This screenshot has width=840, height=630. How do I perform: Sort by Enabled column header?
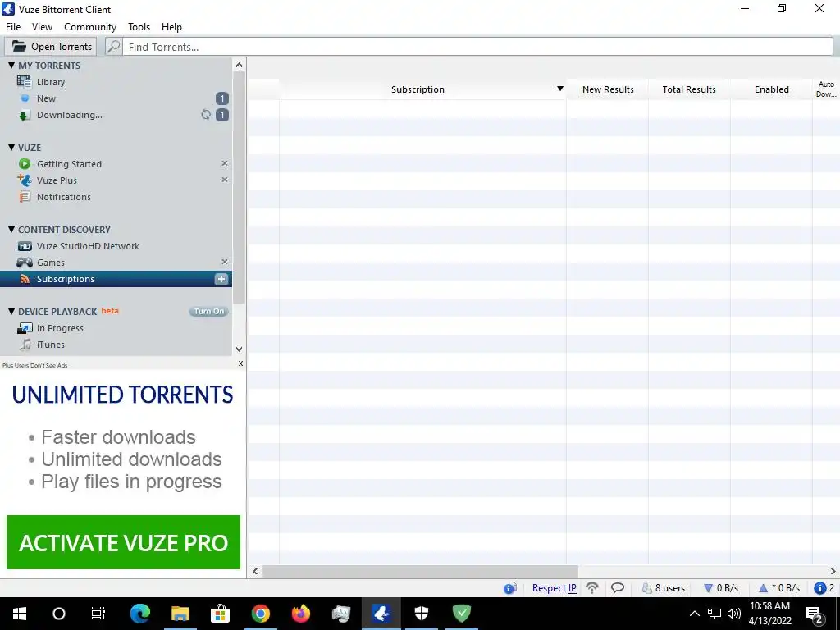[x=771, y=89]
